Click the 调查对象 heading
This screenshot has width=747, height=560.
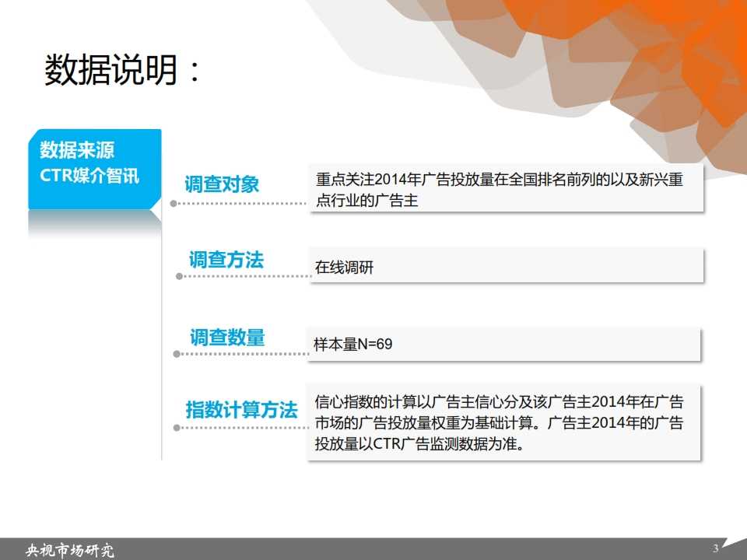(x=222, y=184)
